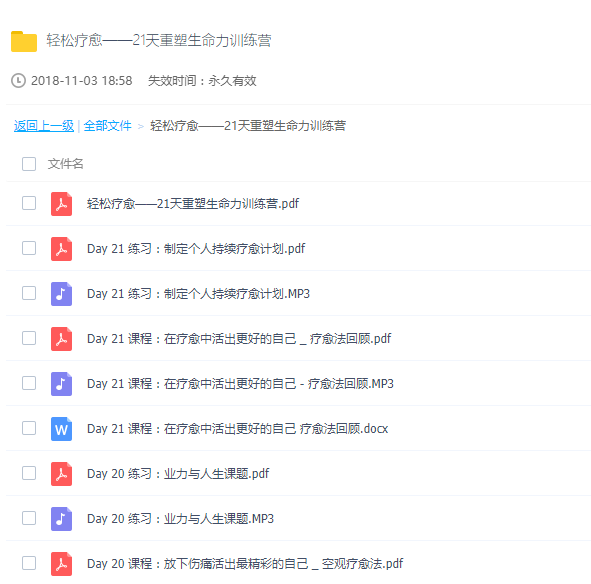Click the current breadcrumb folder 轻松疗愈——21天重塑生命力训练营
The height and width of the screenshot is (584, 591).
[248, 126]
